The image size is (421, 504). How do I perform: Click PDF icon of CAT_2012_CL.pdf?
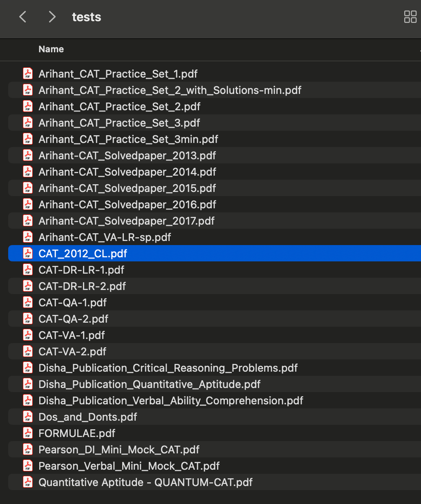28,253
